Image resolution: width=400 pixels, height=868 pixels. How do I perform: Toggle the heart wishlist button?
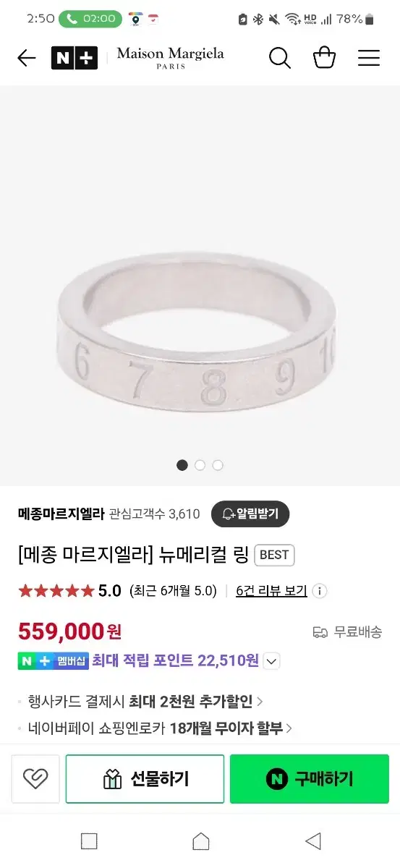(x=35, y=779)
